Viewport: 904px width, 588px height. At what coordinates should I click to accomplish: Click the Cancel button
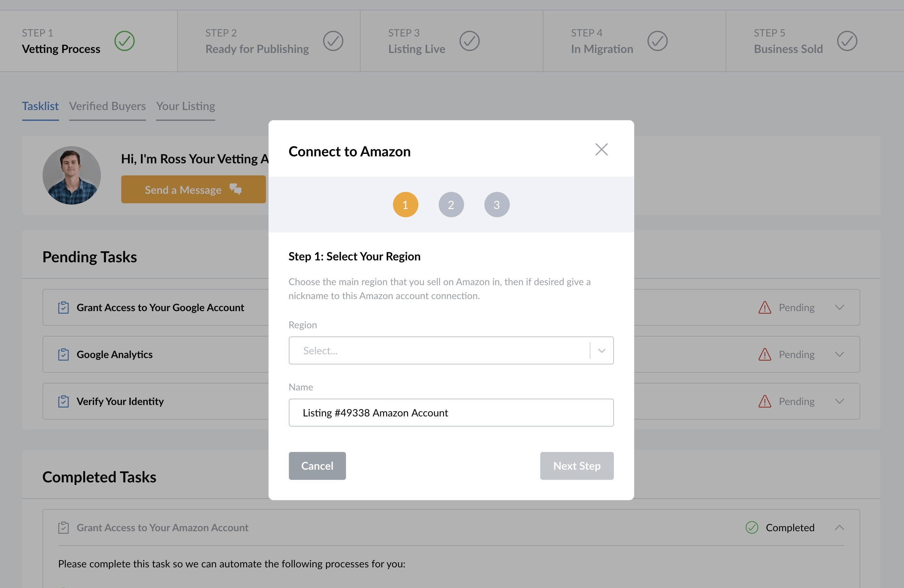click(317, 466)
